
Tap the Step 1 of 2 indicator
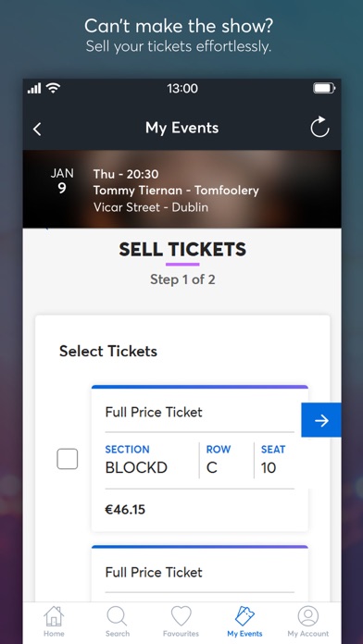182,279
